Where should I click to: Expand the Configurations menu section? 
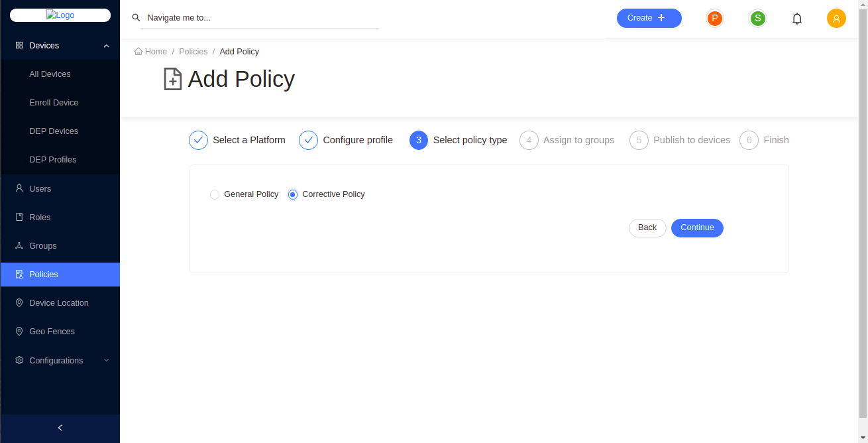coord(106,361)
